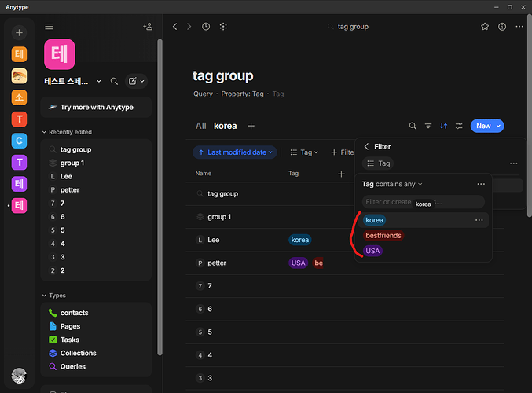Open the new object type chevron
The width and height of the screenshot is (532, 393).
142,81
